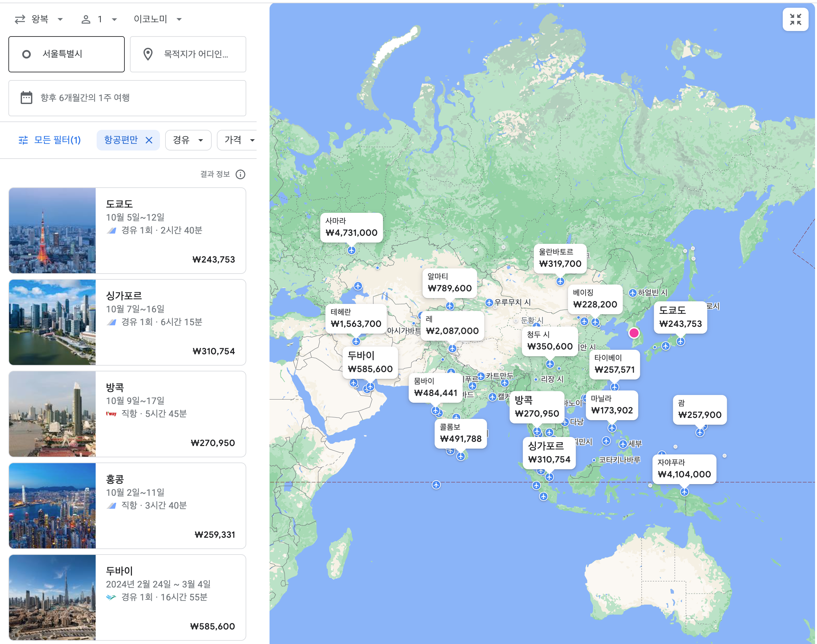Open the 왕복 trip type dropdown
Viewport: 817px width, 644px height.
tap(38, 19)
